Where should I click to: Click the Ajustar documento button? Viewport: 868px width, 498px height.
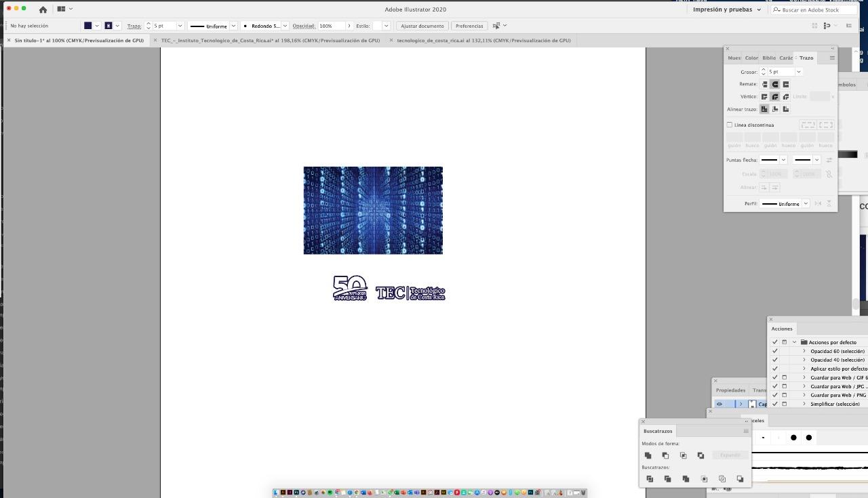point(422,26)
